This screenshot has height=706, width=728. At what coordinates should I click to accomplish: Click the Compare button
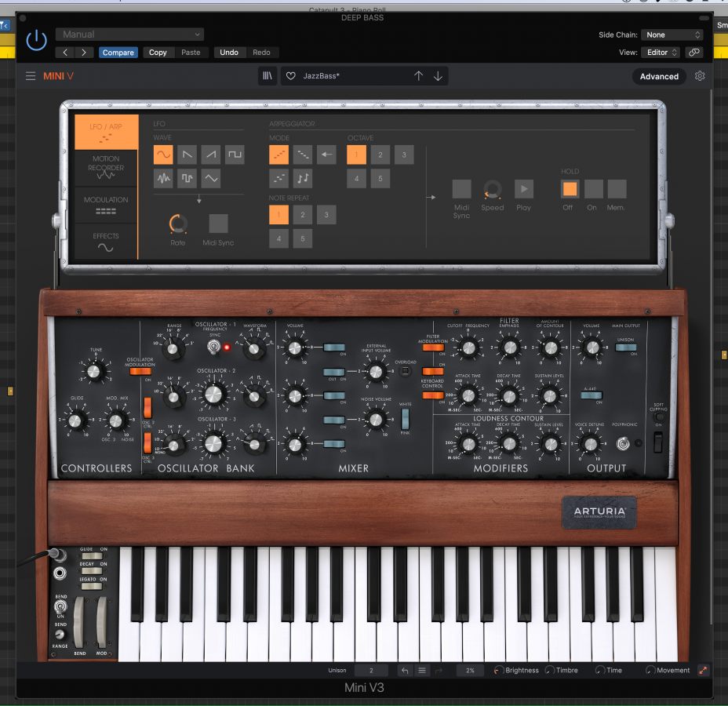pos(118,53)
